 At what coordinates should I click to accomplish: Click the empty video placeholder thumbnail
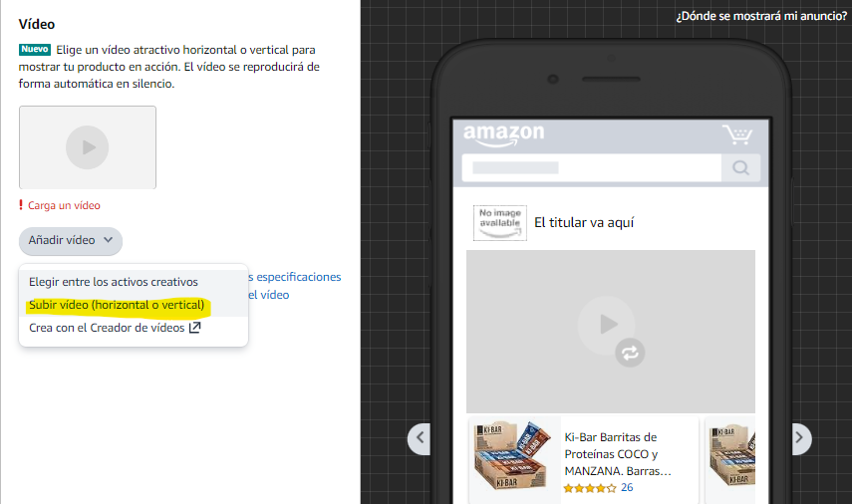[x=88, y=147]
